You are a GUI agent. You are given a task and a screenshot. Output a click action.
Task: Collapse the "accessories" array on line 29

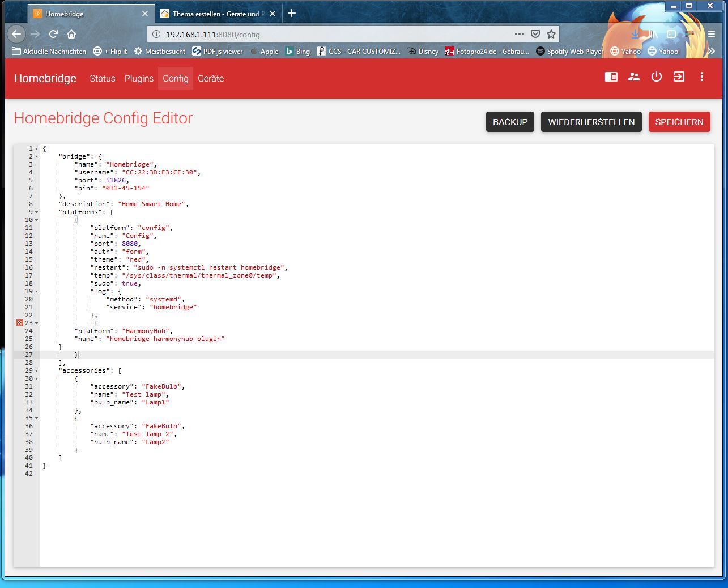37,370
